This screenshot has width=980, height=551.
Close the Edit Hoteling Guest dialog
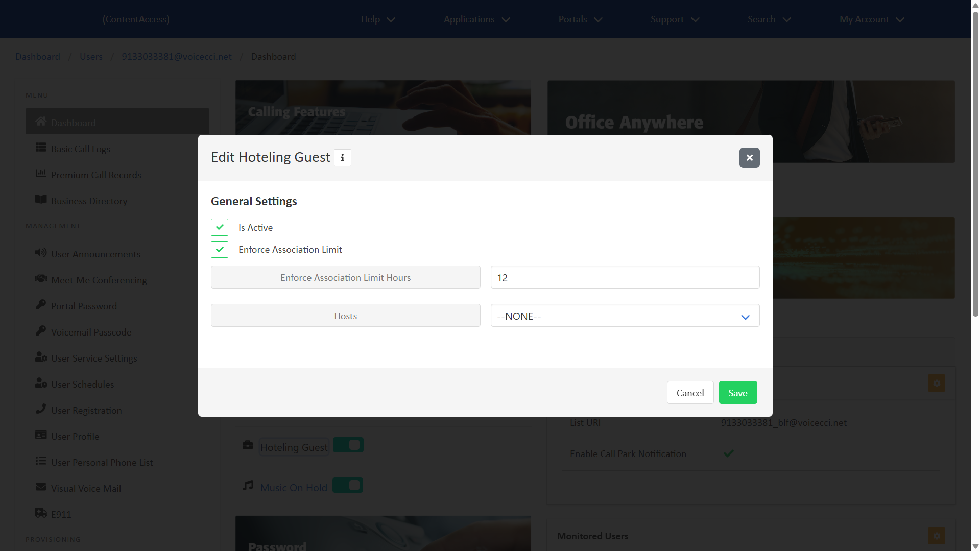(749, 158)
